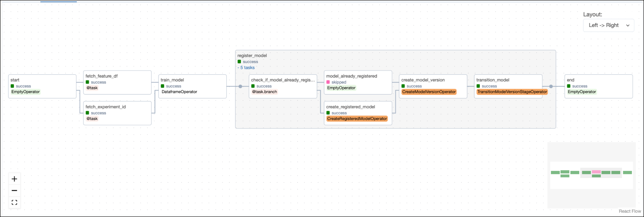
Task: Click the fit view icon
Action: 15,202
